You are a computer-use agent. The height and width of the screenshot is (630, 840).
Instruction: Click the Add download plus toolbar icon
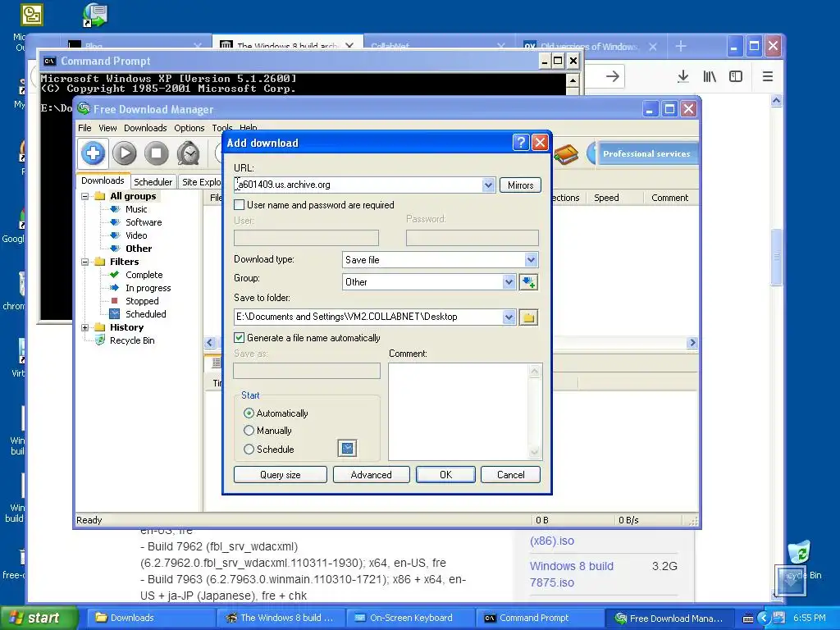click(94, 153)
